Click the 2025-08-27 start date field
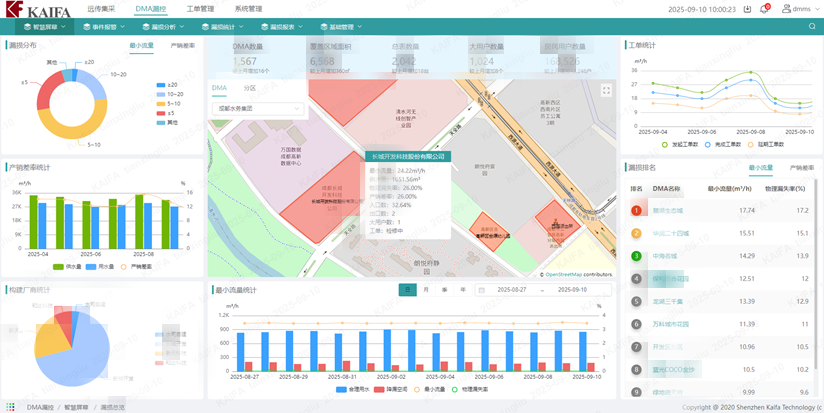824x413 pixels. (512, 290)
